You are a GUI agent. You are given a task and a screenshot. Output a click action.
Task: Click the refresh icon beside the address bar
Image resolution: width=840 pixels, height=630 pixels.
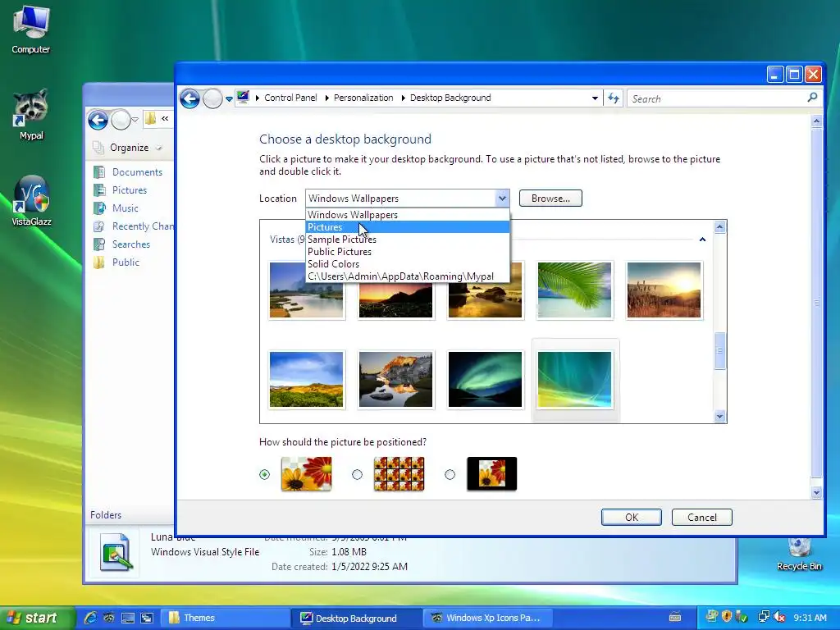[614, 98]
